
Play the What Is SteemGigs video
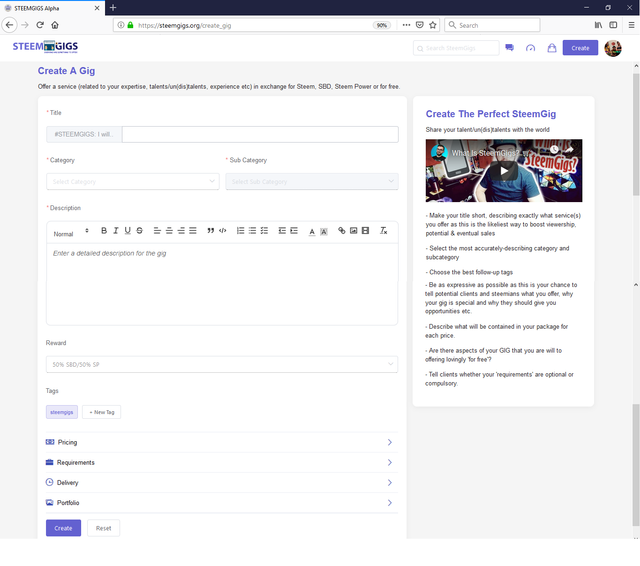[504, 171]
